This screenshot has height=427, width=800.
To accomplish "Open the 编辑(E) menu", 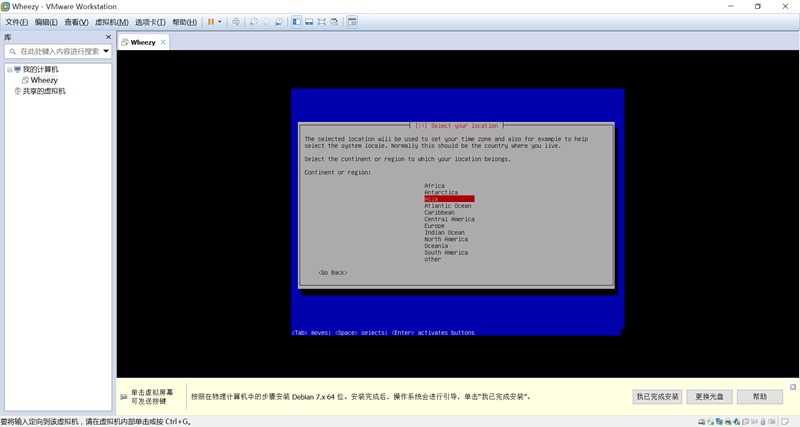I will pyautogui.click(x=46, y=22).
